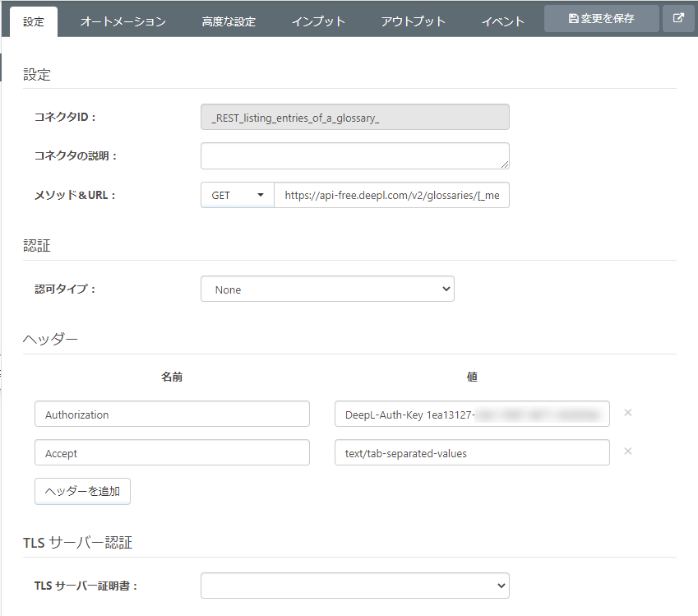Image resolution: width=698 pixels, height=616 pixels.
Task: Open connector in new window icon
Action: tap(678, 18)
